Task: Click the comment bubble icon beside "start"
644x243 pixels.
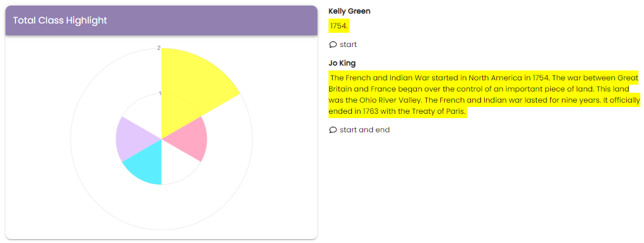Action: click(333, 45)
